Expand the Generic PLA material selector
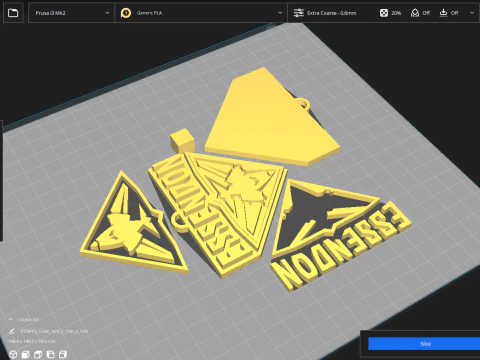 click(x=201, y=13)
